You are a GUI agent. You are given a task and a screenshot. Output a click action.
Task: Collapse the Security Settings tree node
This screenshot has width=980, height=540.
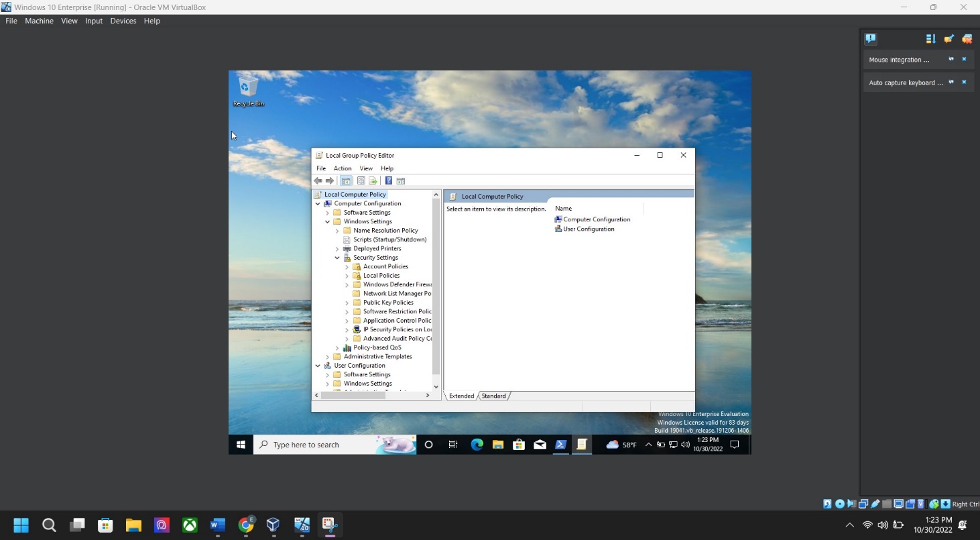[x=337, y=258]
